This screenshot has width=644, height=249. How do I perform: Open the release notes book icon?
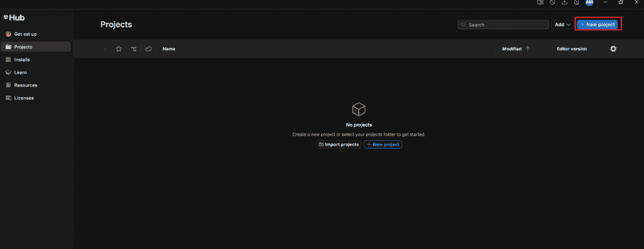540,2
